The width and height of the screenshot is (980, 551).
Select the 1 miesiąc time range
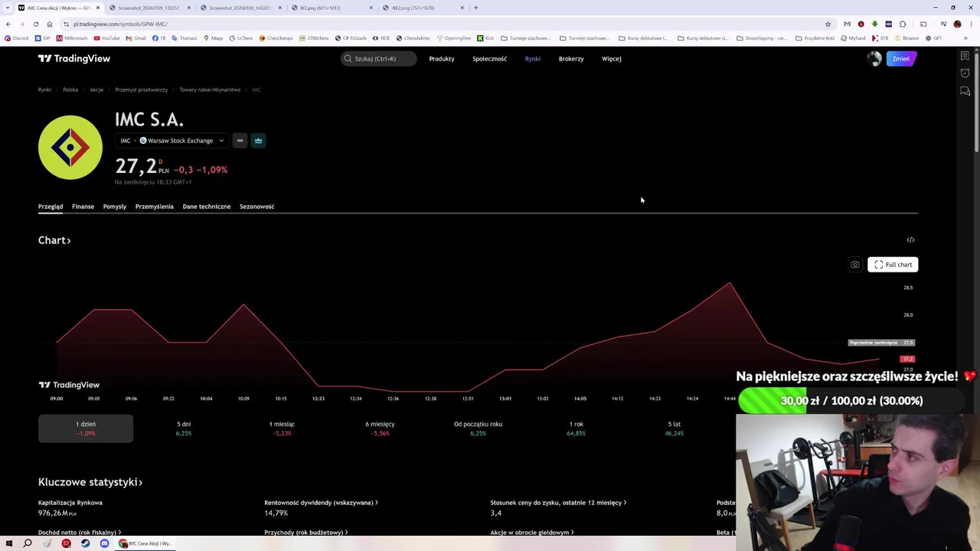point(282,429)
